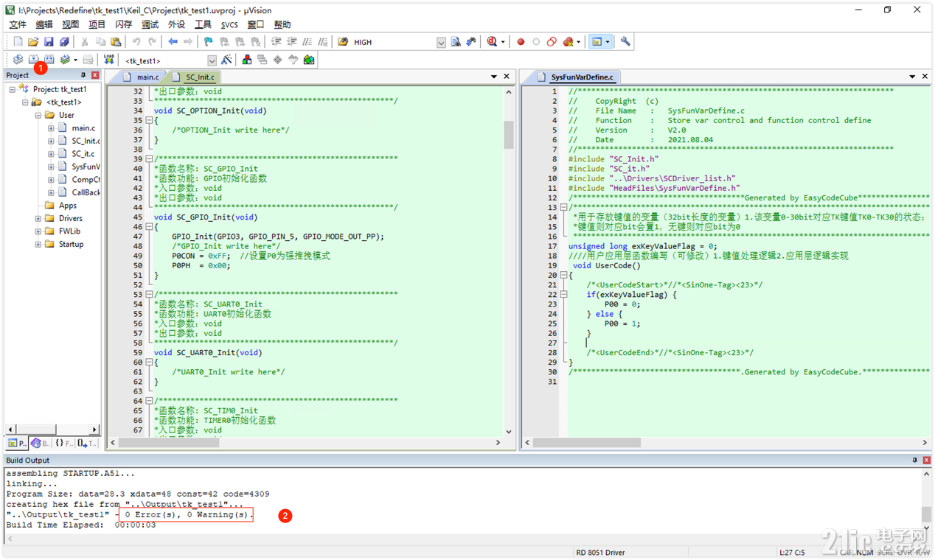Viewport: 935px width, 560px height.
Task: Collapse code fold at line 46
Action: coord(149,228)
